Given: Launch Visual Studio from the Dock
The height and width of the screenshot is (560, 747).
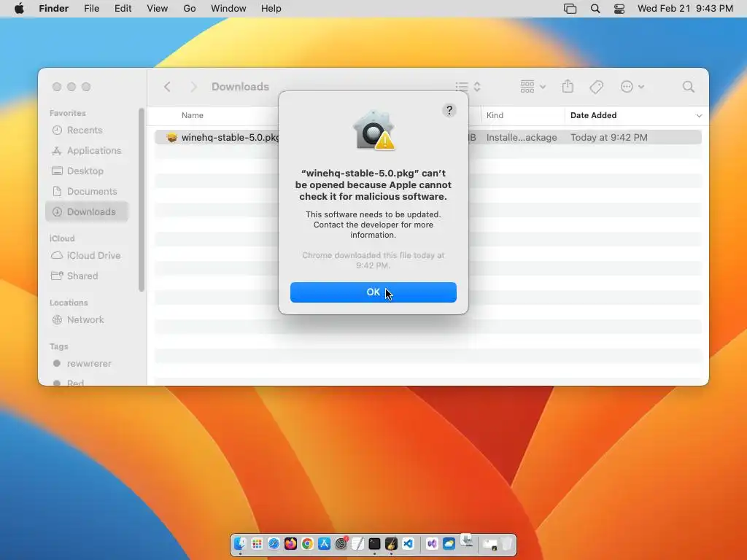Looking at the screenshot, I should [432, 543].
